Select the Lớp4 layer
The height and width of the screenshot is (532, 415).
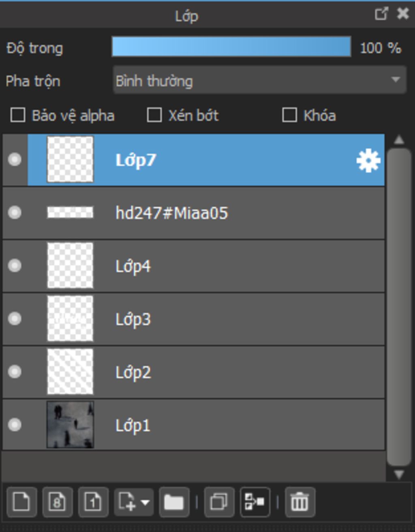point(194,266)
